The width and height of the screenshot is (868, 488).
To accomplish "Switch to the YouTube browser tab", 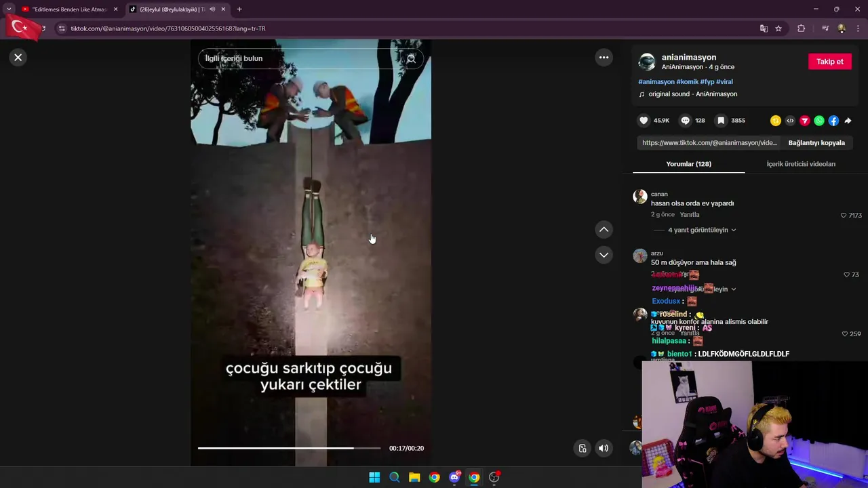I will [x=68, y=9].
